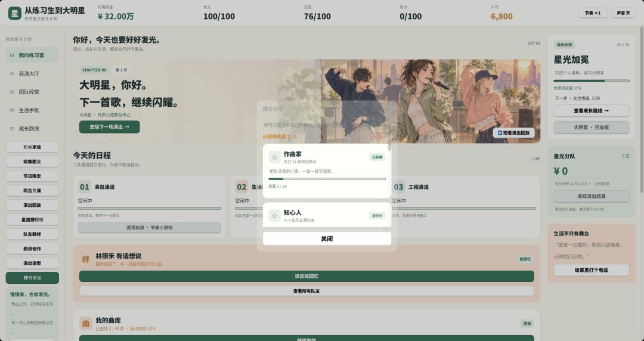The image size is (644, 341).
Task: Click 查看所有队友 button
Action: click(306, 291)
